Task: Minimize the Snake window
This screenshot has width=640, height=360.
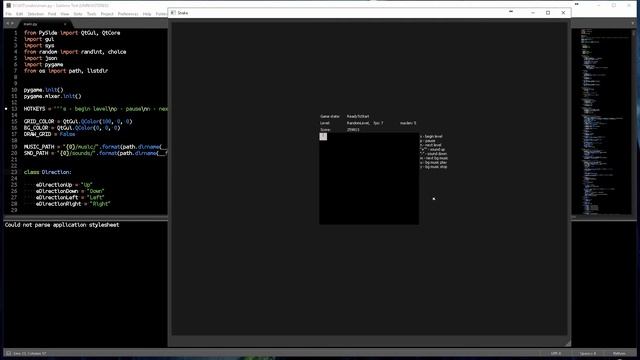Action: 533,13
